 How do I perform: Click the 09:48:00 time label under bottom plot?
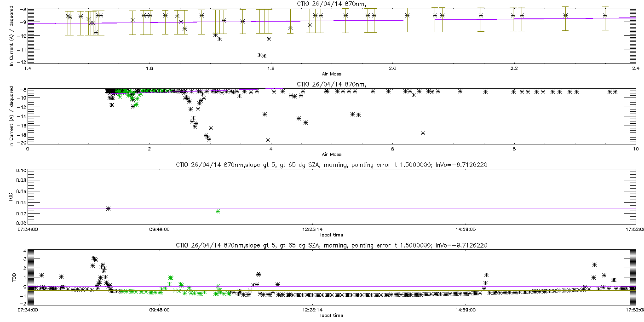(x=159, y=310)
